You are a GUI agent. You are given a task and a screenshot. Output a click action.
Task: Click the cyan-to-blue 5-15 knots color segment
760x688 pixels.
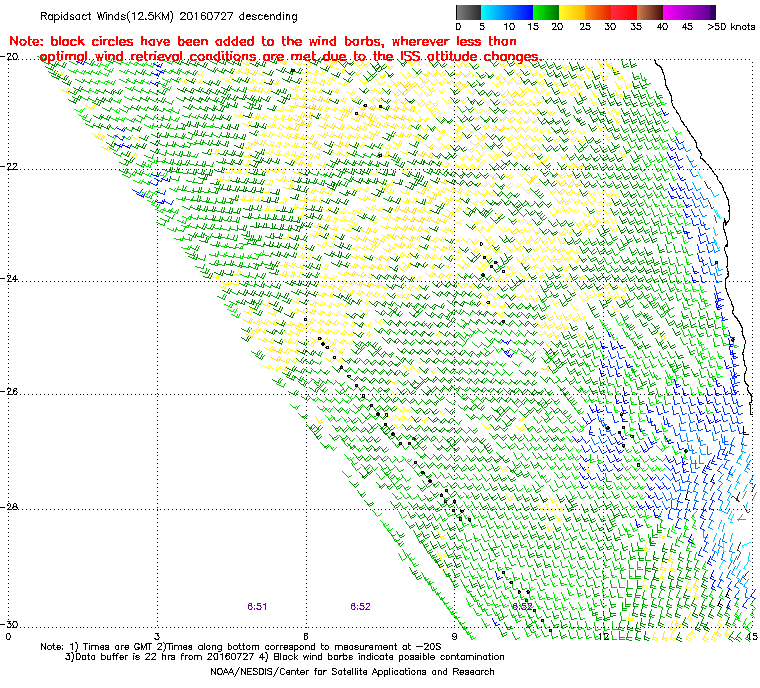tap(507, 12)
